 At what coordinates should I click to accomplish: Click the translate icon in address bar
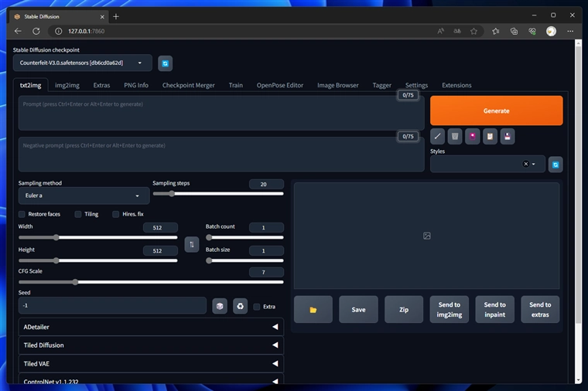coord(457,31)
